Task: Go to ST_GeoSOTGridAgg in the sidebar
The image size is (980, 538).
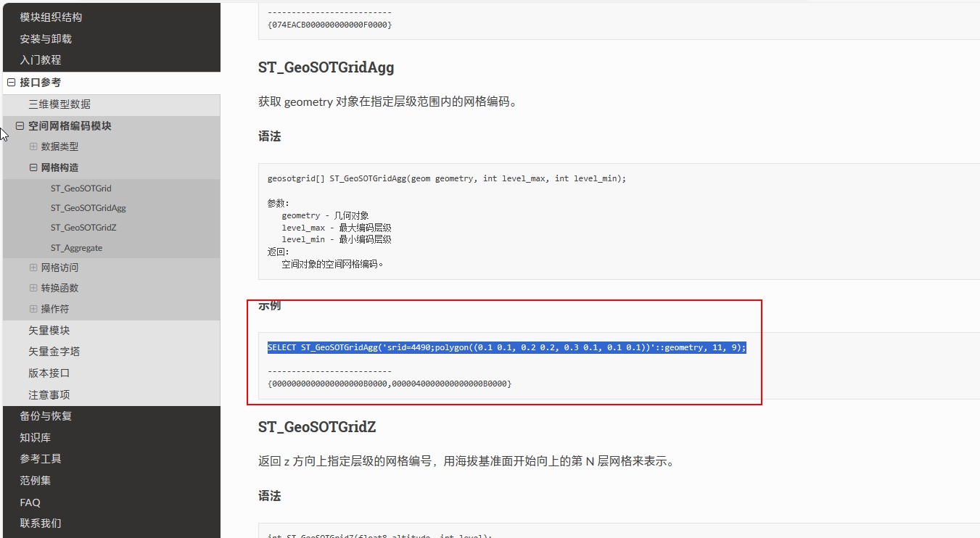Action: point(88,208)
